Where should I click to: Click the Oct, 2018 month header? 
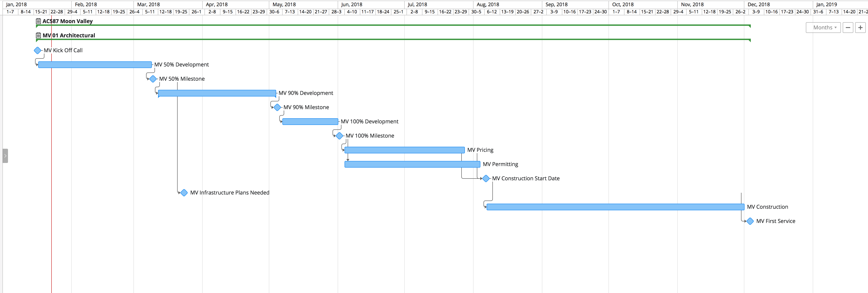[643, 4]
